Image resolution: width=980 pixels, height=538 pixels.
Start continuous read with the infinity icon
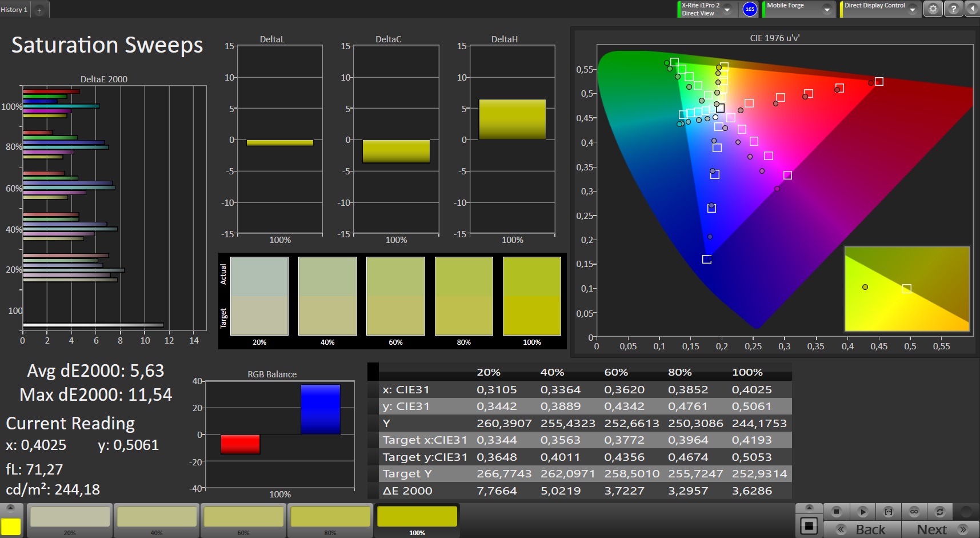[914, 512]
